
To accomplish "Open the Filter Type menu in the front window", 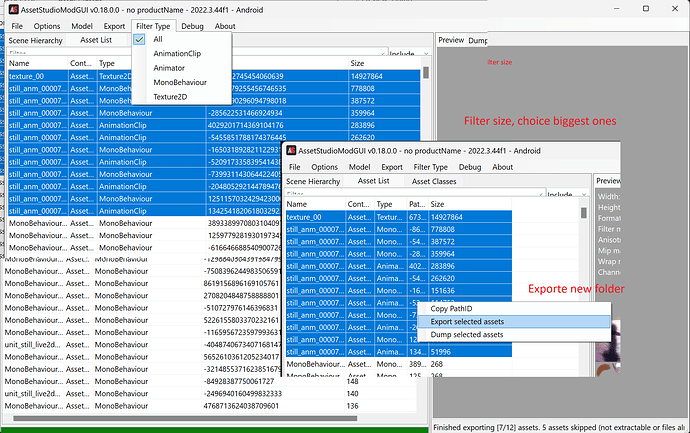I will [x=430, y=167].
